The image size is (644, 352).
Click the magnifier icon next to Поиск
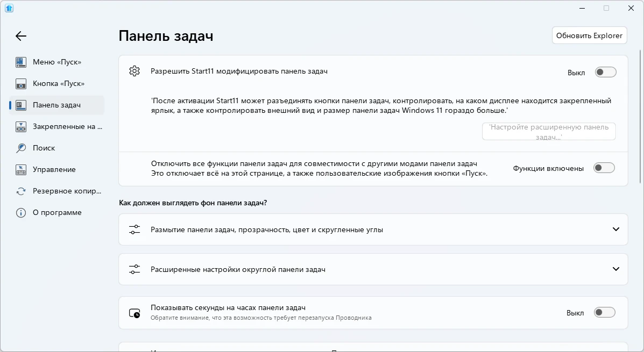point(21,148)
